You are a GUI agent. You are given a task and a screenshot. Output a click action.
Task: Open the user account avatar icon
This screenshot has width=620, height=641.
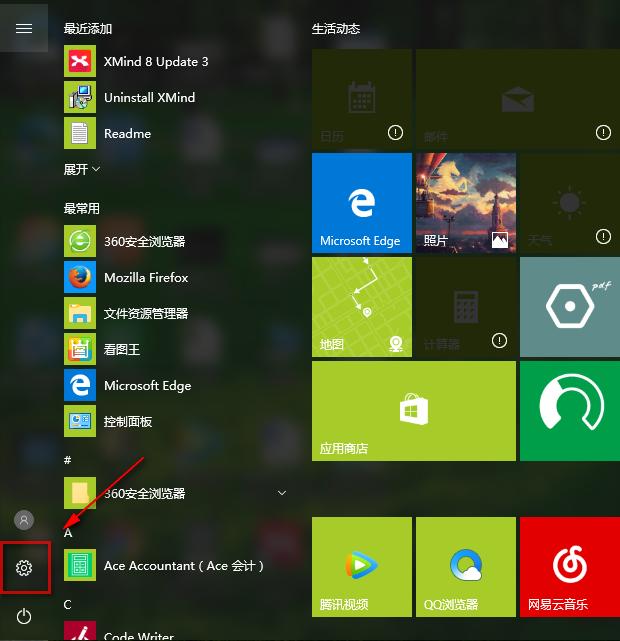(x=25, y=520)
